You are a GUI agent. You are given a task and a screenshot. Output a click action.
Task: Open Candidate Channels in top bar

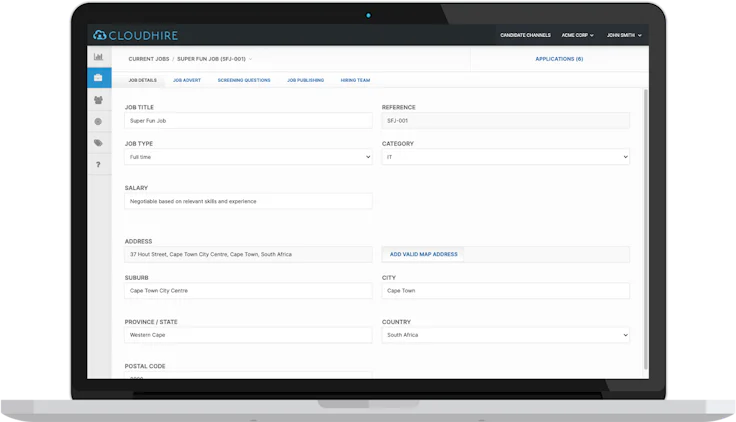point(525,35)
